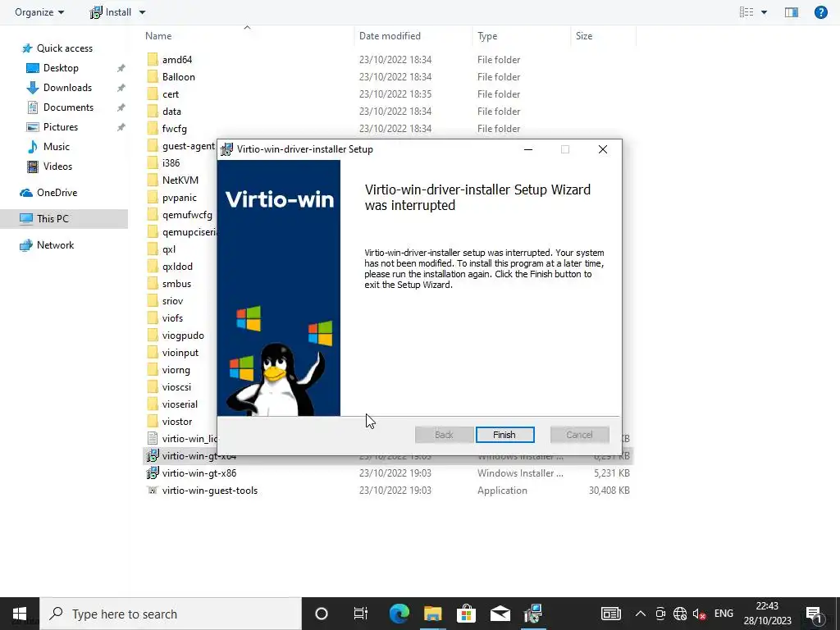
Task: Open the view options dropdown arrow
Action: pos(764,11)
